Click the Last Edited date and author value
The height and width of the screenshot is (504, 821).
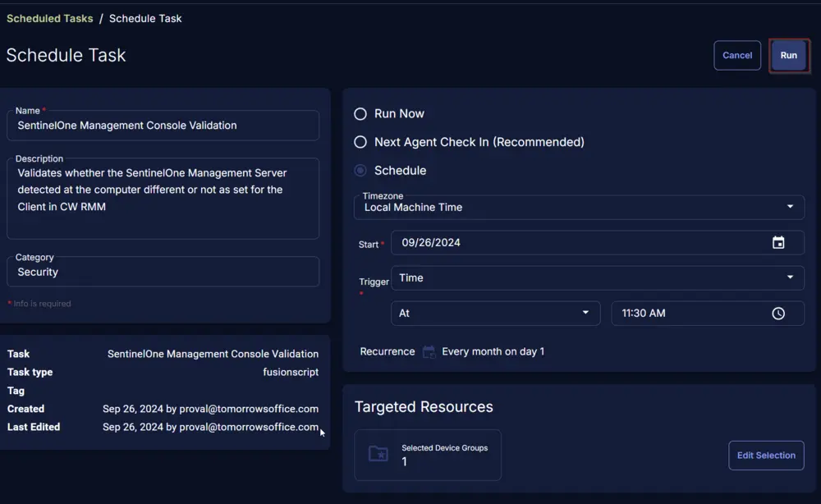[210, 427]
